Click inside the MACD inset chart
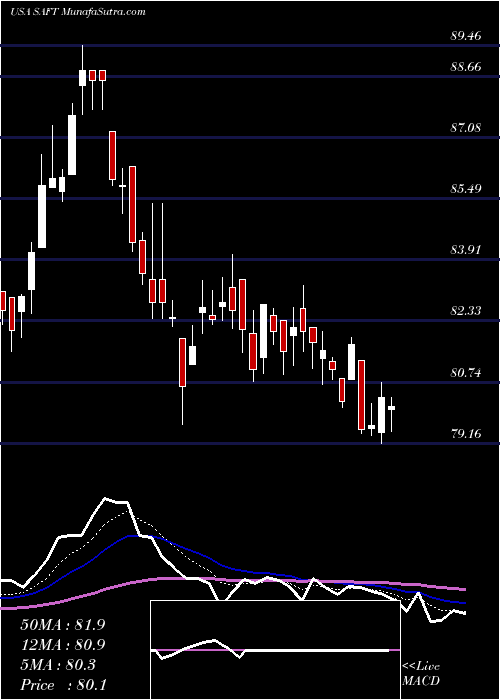 pyautogui.click(x=275, y=650)
